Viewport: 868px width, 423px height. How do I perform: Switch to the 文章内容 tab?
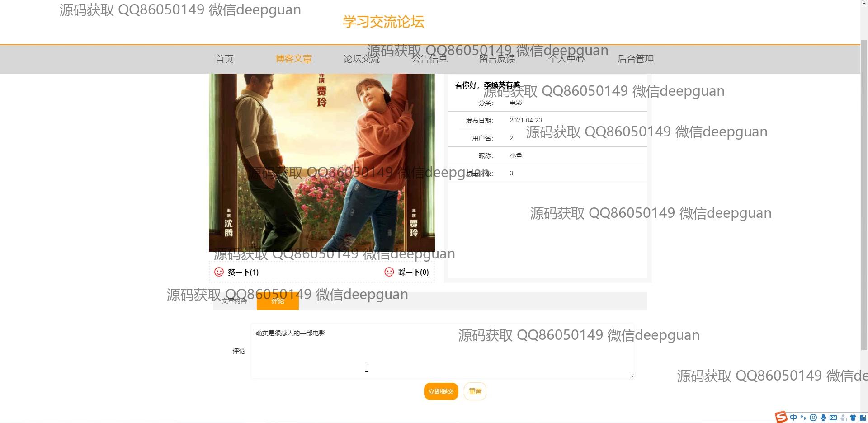coord(234,301)
